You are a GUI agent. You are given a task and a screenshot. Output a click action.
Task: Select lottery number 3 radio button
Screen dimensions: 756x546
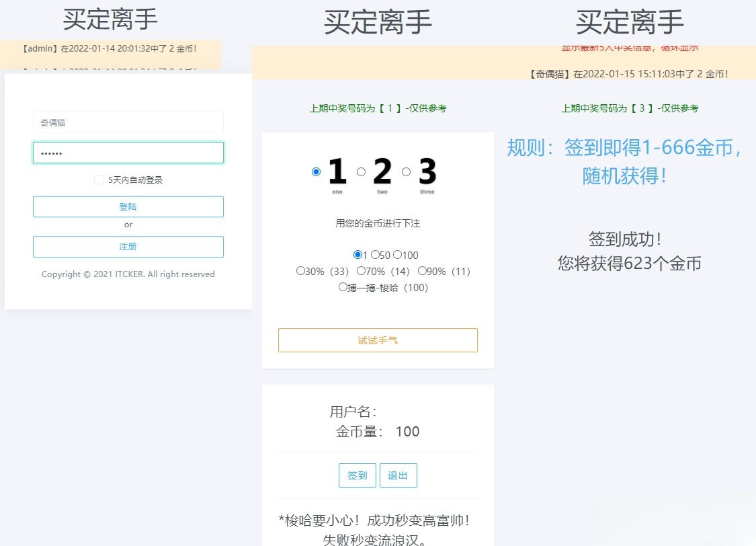tap(406, 171)
